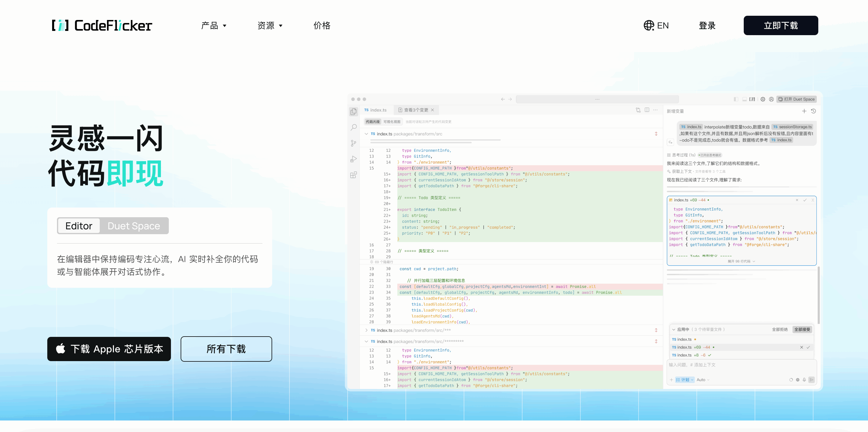Click the send message arrow button

click(x=811, y=380)
